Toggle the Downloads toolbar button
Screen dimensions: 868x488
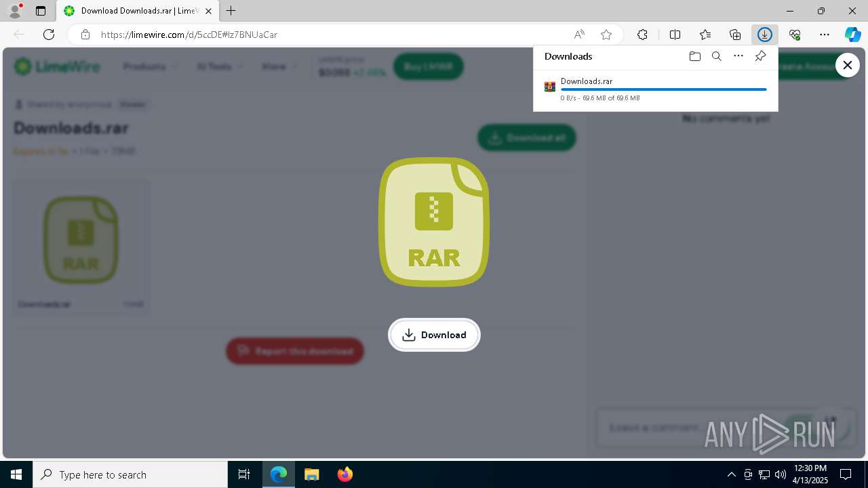[765, 35]
